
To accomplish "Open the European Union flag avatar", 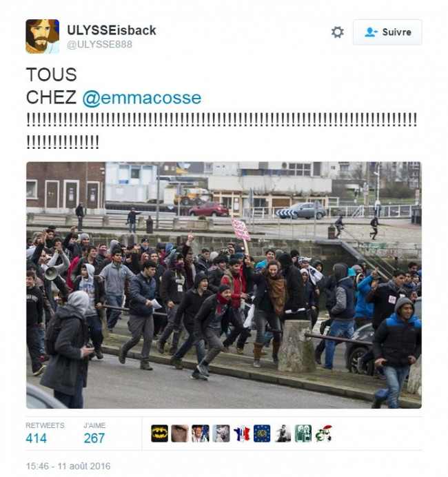I will [262, 433].
